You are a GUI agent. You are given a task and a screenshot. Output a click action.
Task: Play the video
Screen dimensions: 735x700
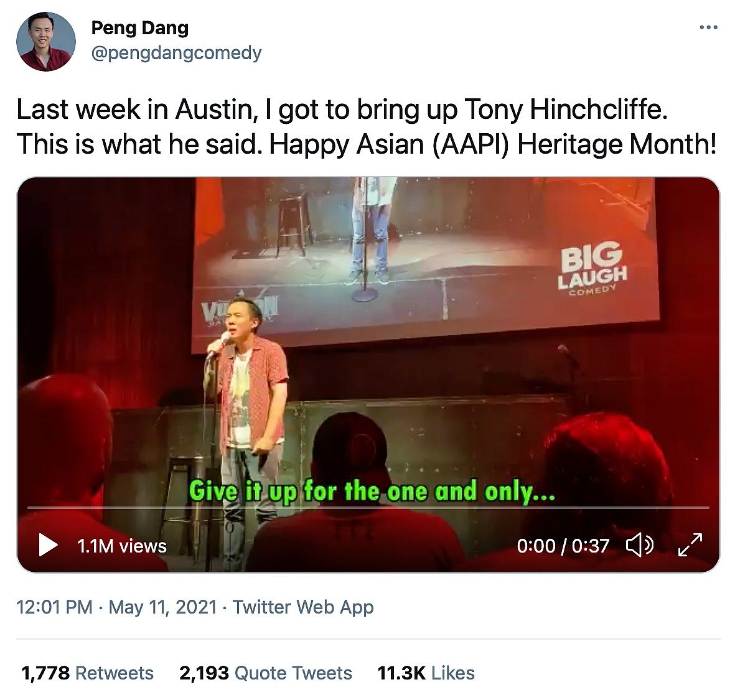point(47,545)
